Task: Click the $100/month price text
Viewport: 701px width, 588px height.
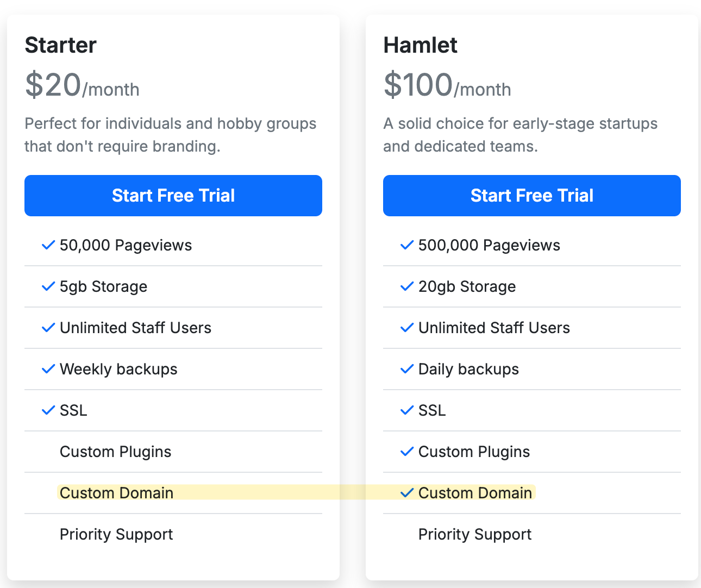Action: [447, 85]
